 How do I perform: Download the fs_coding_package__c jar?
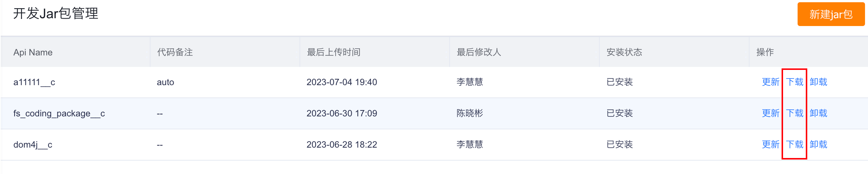pos(794,113)
